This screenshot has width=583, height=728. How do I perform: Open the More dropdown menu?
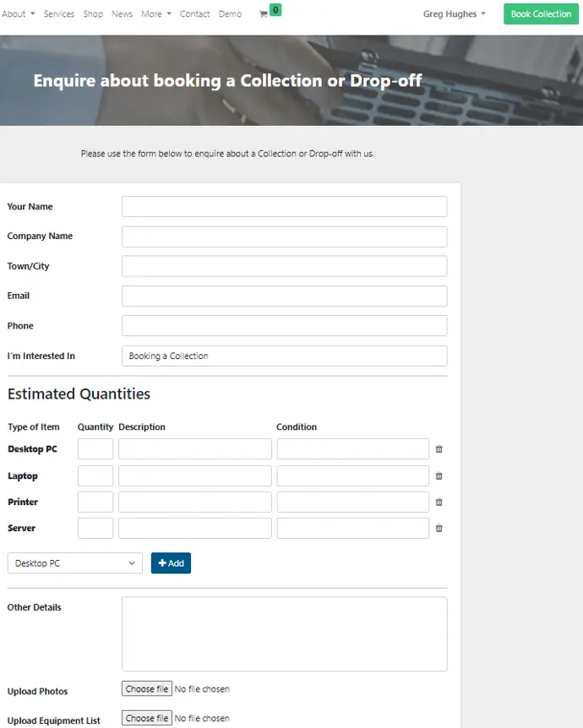tap(156, 14)
